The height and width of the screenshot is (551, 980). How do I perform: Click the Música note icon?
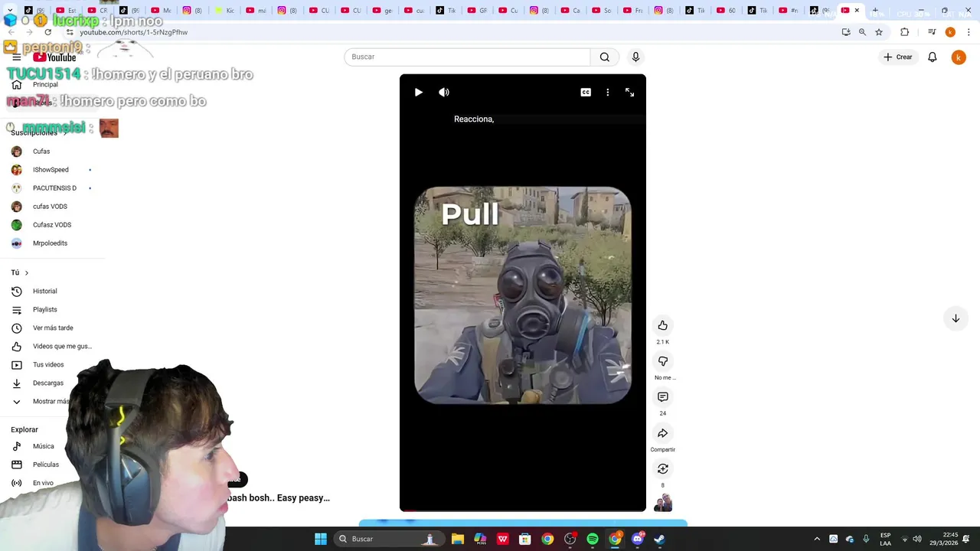[x=17, y=446]
